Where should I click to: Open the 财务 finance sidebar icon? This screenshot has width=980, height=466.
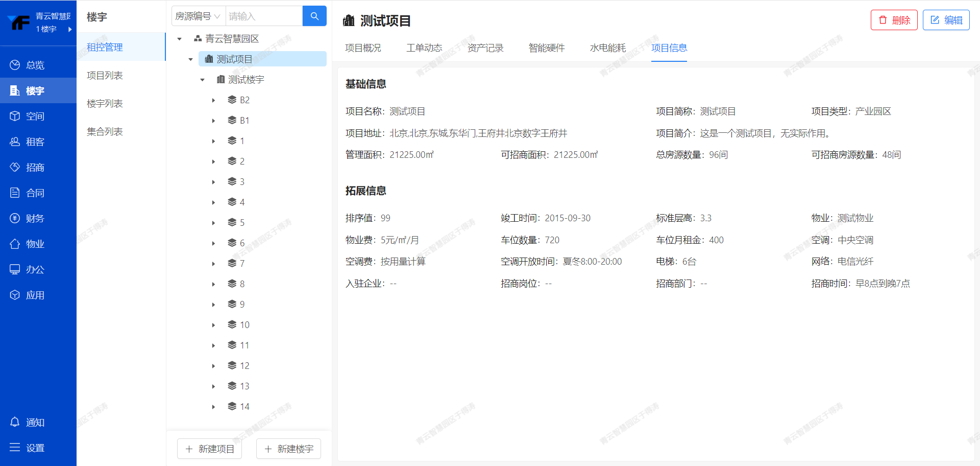click(15, 218)
